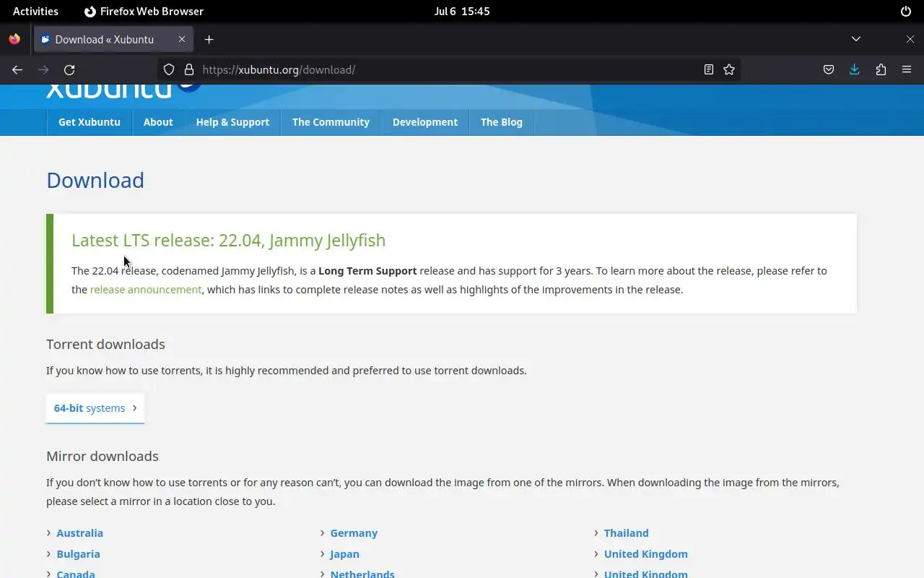Choose the Thailand mirror
924x578 pixels.
(x=627, y=533)
